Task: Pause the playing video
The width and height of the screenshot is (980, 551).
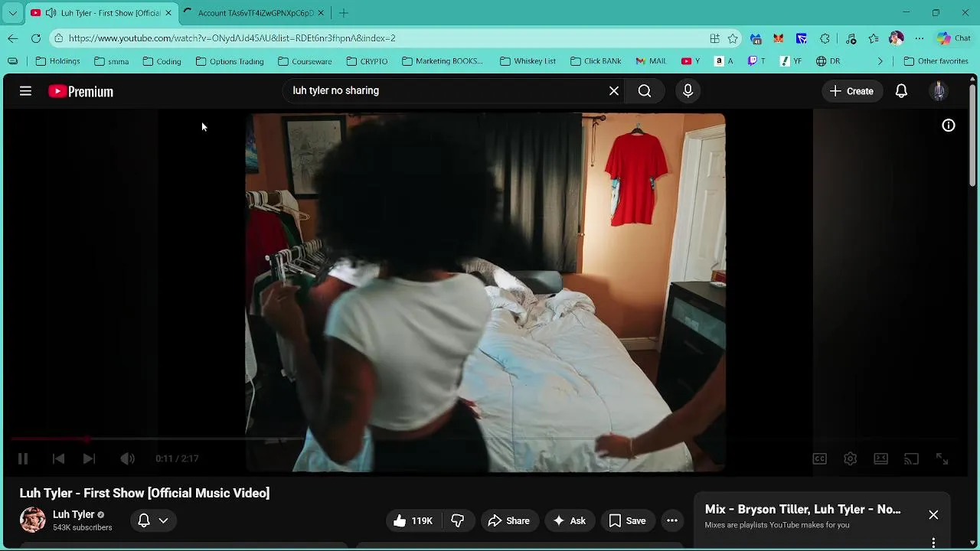Action: coord(23,458)
